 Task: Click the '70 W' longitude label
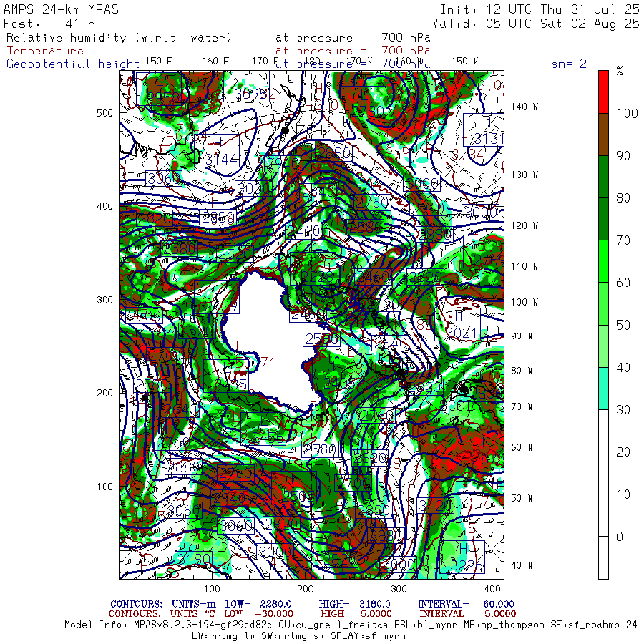point(522,406)
